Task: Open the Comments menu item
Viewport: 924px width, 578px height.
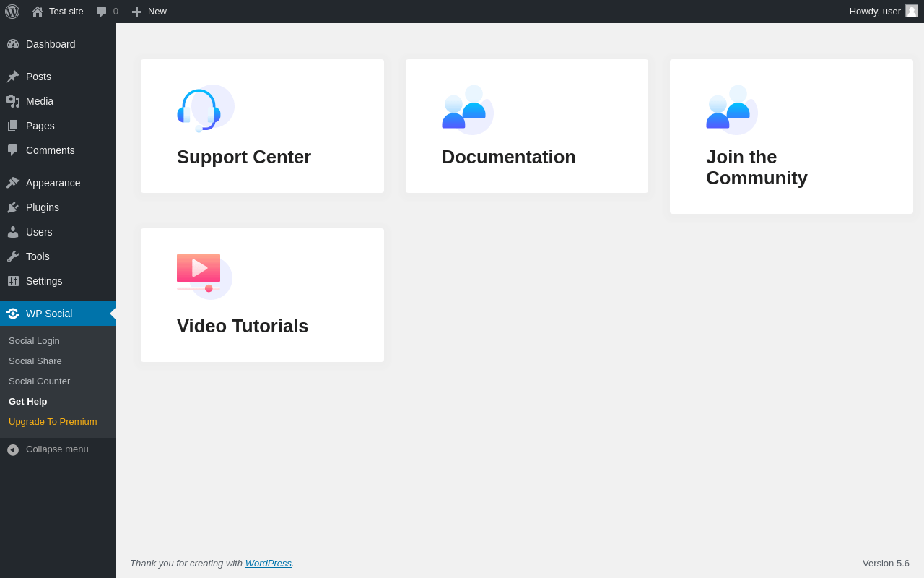Action: click(58, 150)
